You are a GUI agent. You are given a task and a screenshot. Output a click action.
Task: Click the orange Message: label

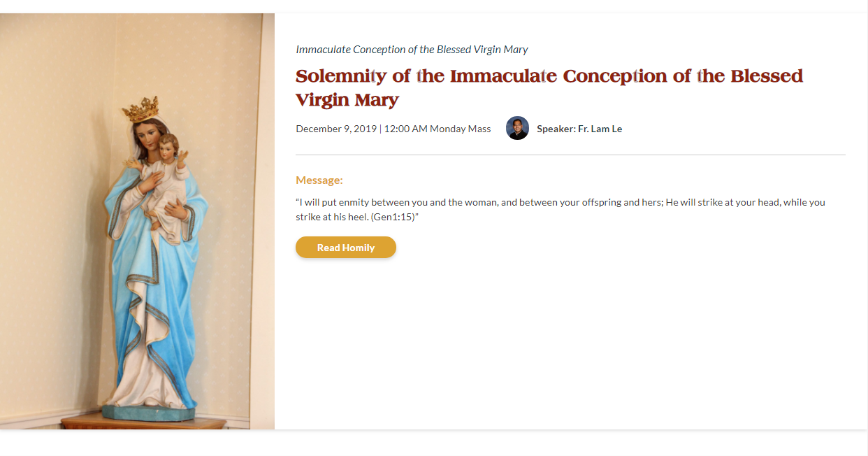(x=319, y=180)
